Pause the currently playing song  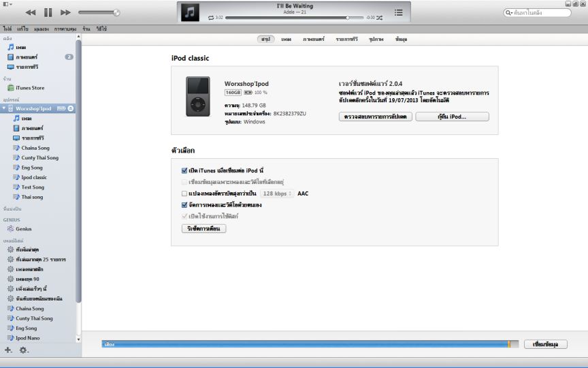tap(48, 12)
